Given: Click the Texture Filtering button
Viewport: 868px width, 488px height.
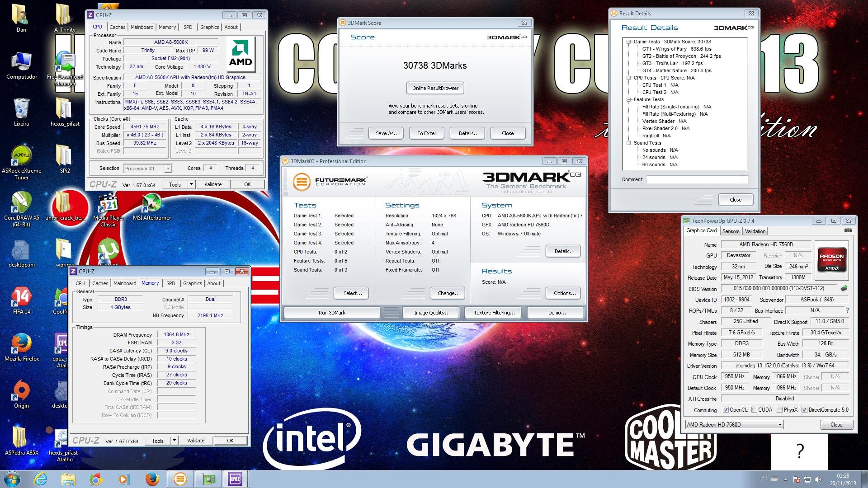Looking at the screenshot, I should coord(494,313).
